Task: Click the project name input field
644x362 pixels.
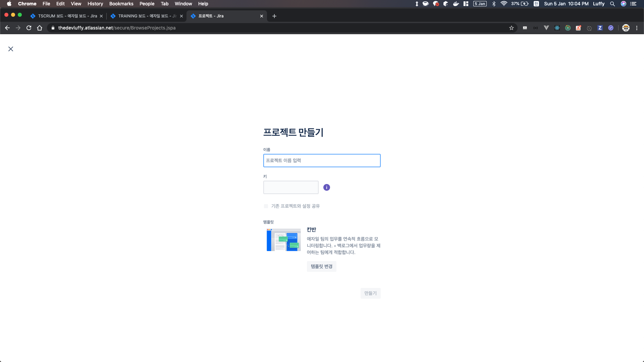Action: pyautogui.click(x=322, y=161)
